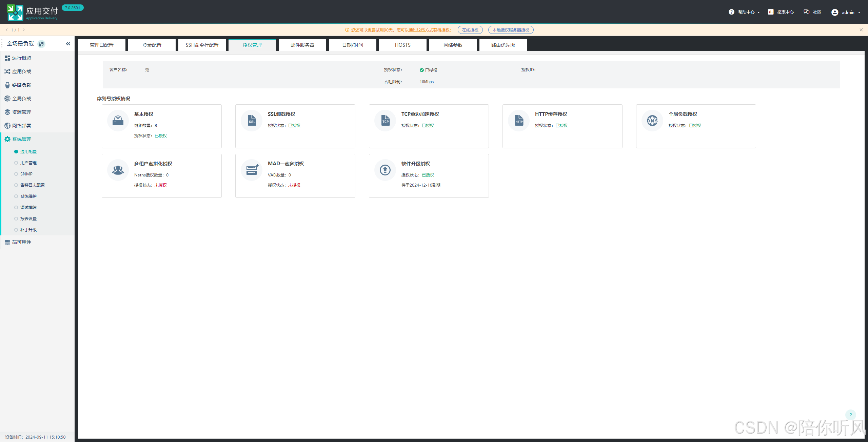Switch to the 日期/时间 tab
868x442 pixels.
(x=352, y=45)
